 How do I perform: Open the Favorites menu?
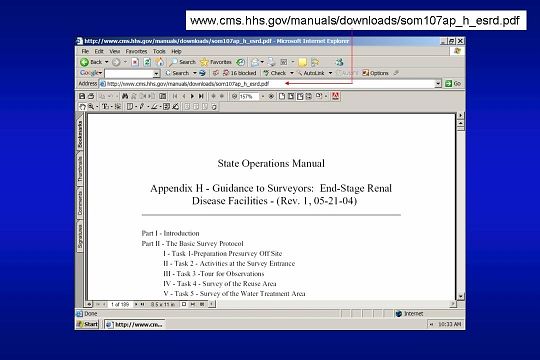136,51
